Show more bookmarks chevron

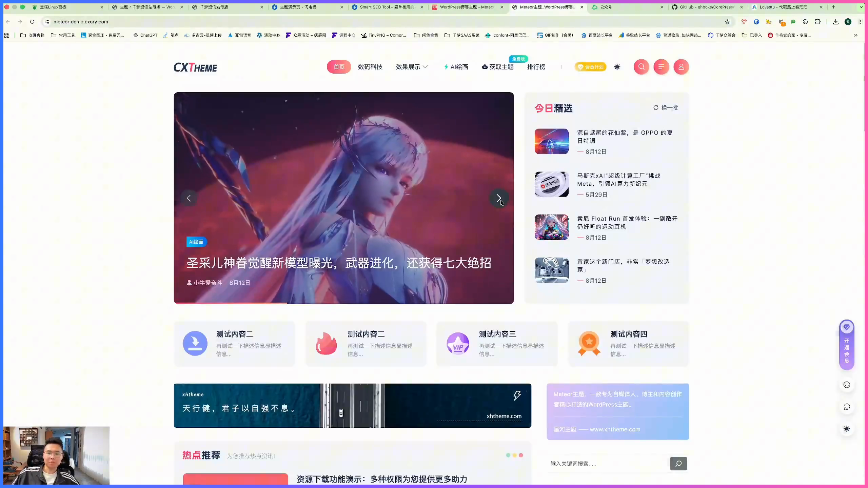[x=855, y=35]
